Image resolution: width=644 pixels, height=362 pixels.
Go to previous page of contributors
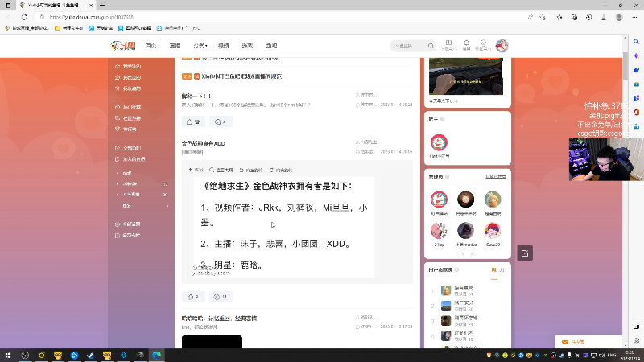tap(463, 254)
